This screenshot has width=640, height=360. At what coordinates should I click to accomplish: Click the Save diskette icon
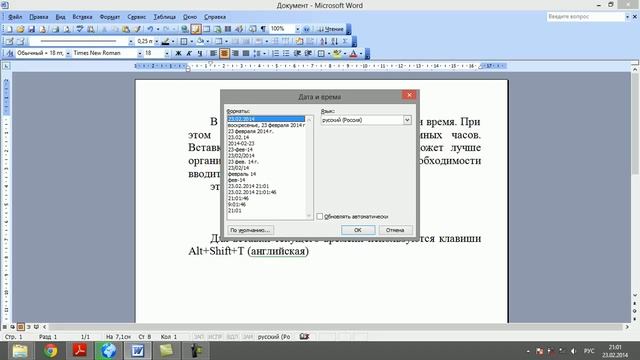31,29
